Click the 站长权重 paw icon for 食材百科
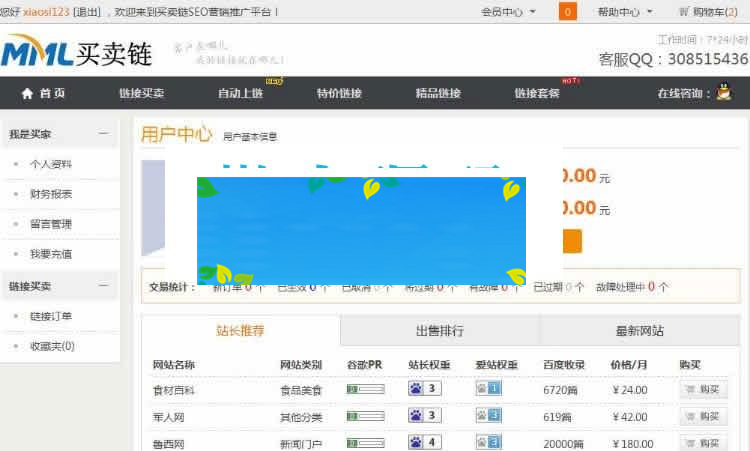The width and height of the screenshot is (750, 451). [x=424, y=389]
